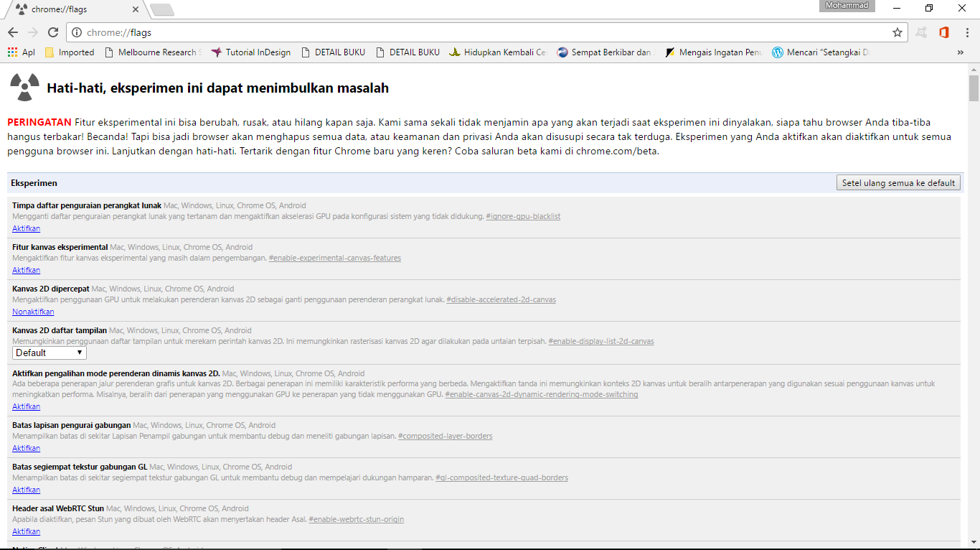Open the Mencari "Setangkai" WordPress bookmark

(x=820, y=52)
